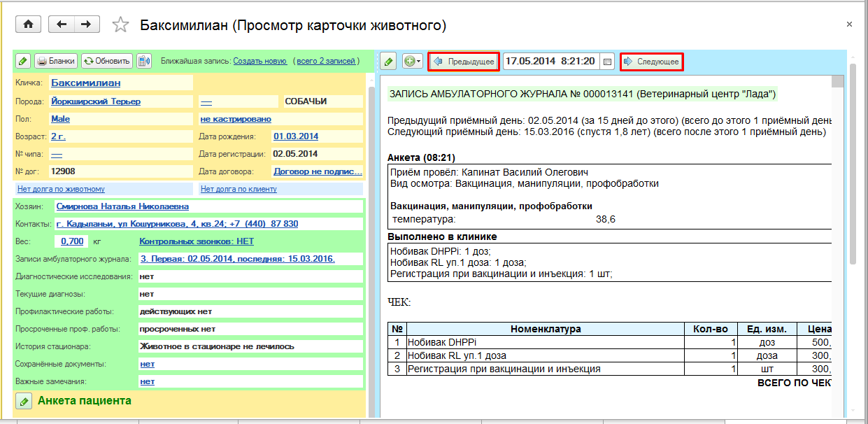Add this card to favorites with the star

pyautogui.click(x=121, y=25)
